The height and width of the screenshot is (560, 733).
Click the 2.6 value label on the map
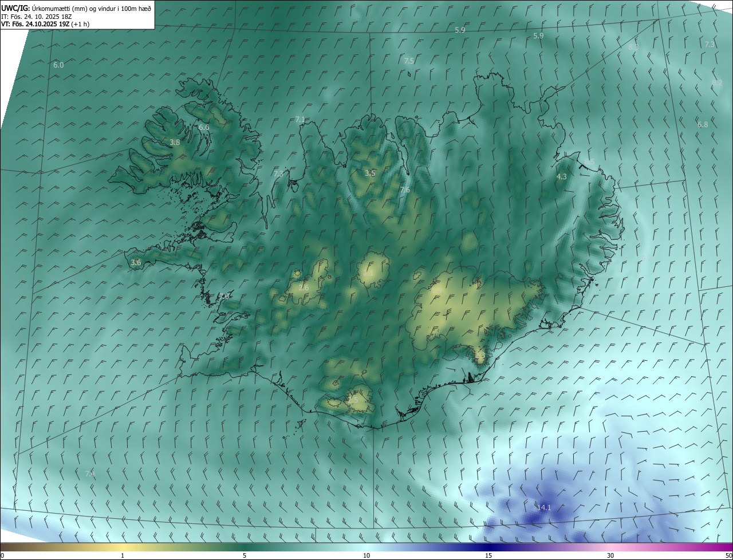point(304,287)
